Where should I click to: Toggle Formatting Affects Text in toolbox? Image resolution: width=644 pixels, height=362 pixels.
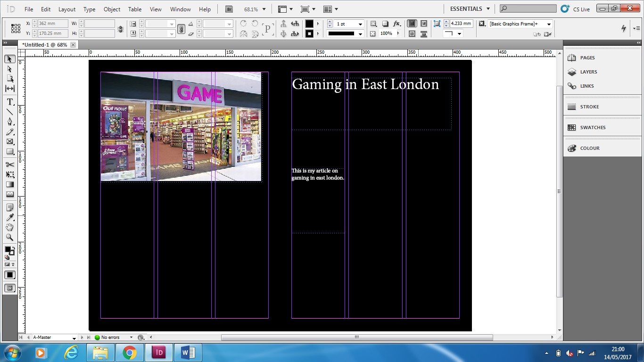(13, 264)
